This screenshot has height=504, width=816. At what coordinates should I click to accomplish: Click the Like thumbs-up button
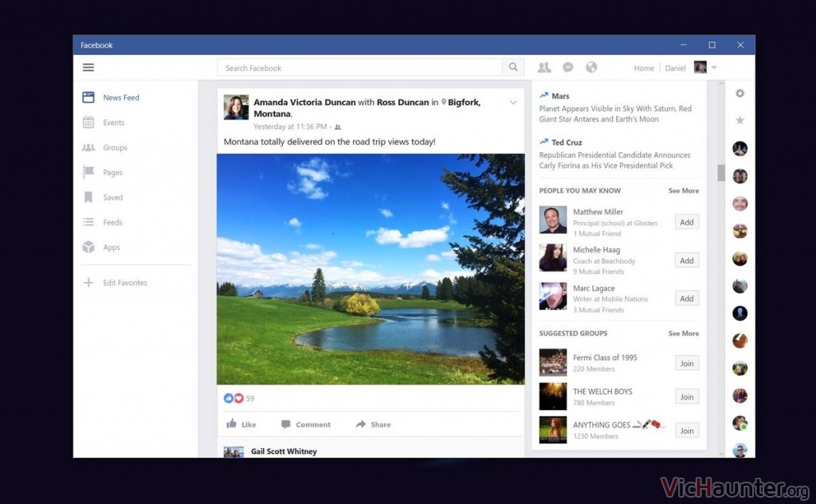[x=241, y=424]
